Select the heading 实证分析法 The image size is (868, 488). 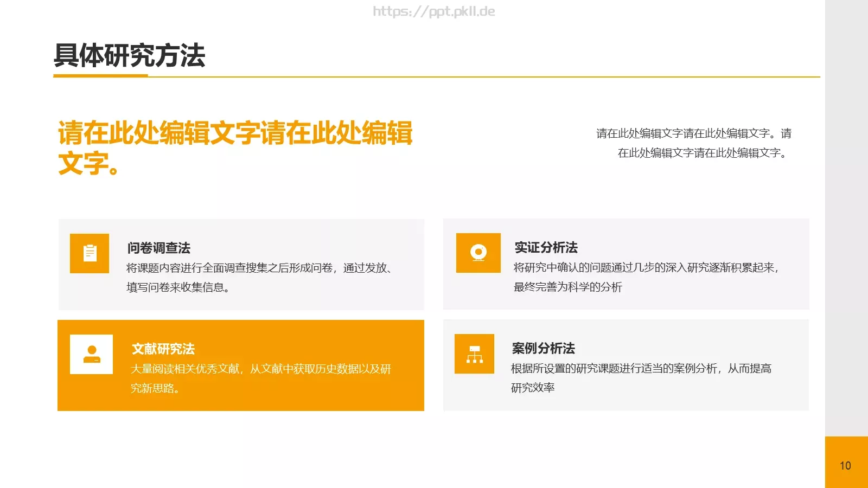tap(546, 247)
